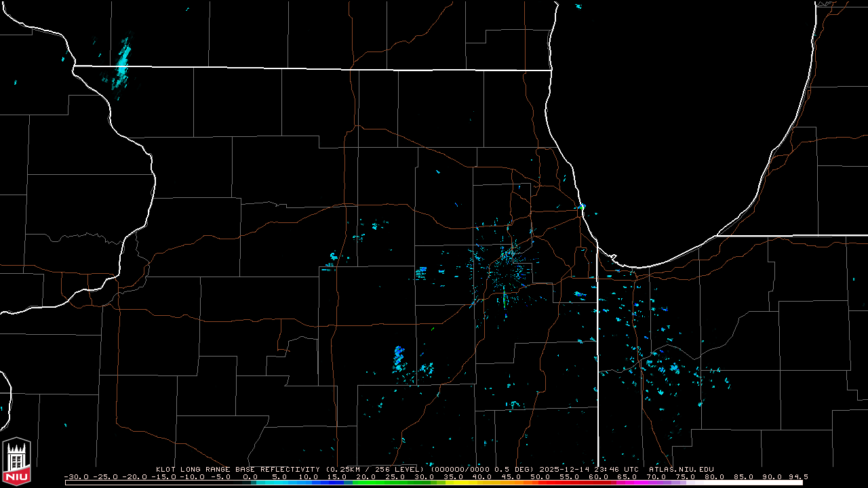The height and width of the screenshot is (488, 868).
Task: Select the 94.5 label on the reflectivity scale
Action: click(x=797, y=476)
